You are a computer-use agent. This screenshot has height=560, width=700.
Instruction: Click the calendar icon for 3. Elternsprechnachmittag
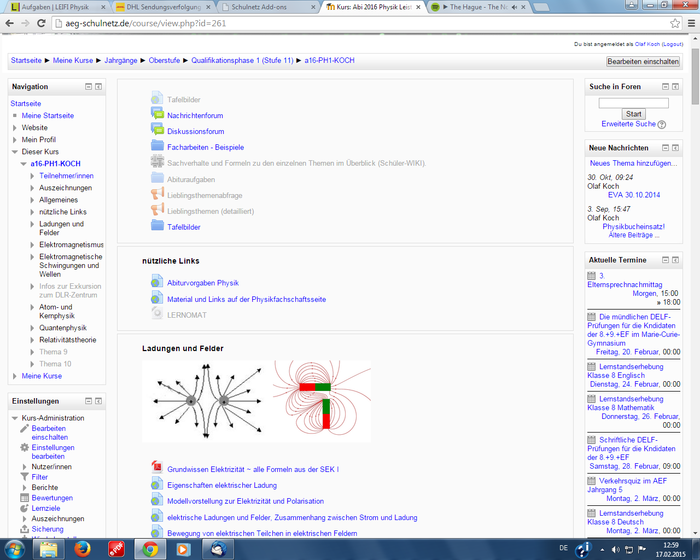click(592, 276)
